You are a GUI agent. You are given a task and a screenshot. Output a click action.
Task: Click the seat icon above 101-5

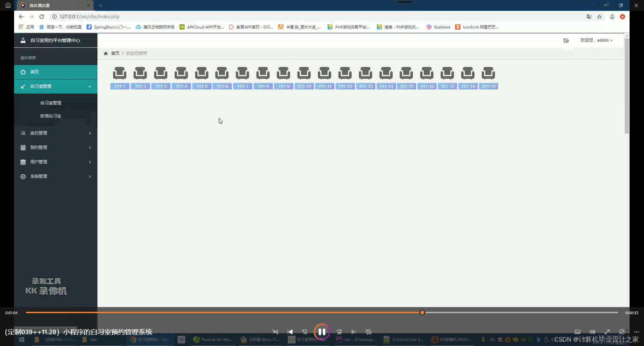point(202,73)
